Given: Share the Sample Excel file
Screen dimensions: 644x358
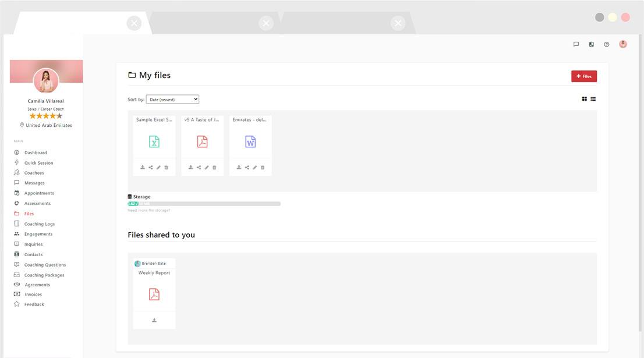Looking at the screenshot, I should [150, 168].
